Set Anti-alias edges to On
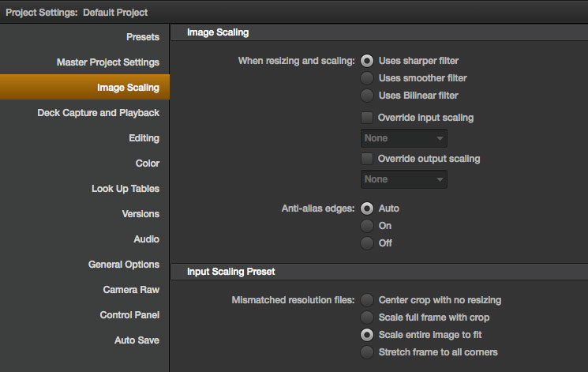Screen dimensions: 588x372 coord(367,226)
